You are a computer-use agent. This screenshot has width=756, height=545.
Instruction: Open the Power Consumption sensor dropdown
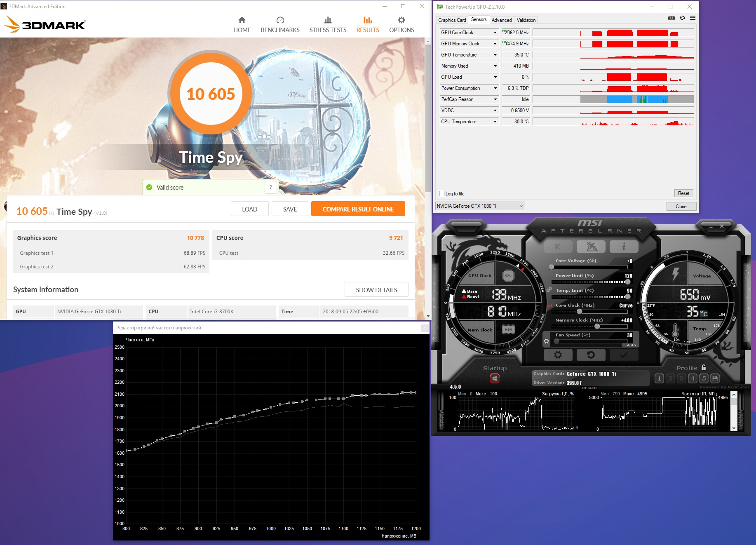495,88
